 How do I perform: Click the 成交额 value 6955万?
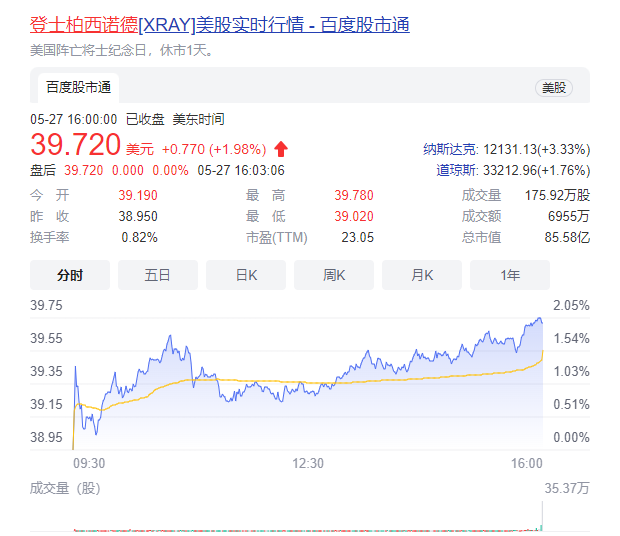pos(569,216)
